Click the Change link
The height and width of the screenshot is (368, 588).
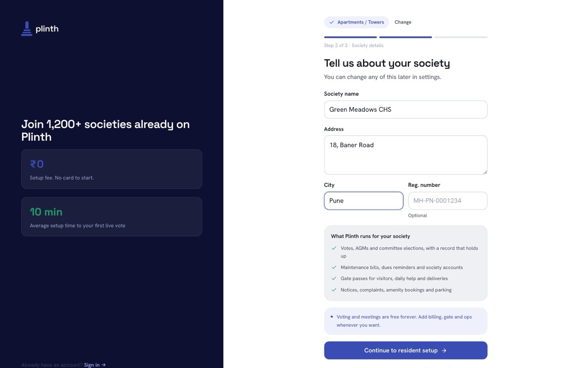(x=403, y=22)
